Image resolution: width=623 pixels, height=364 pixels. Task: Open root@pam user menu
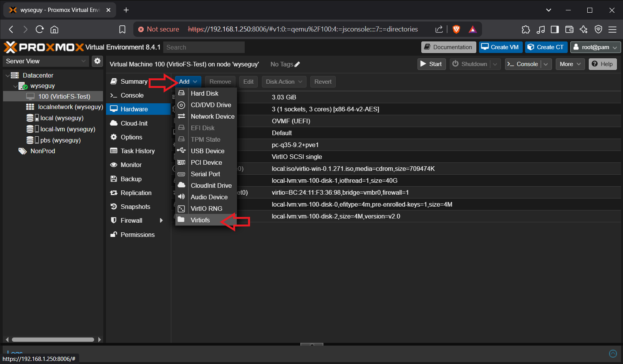[x=595, y=47]
